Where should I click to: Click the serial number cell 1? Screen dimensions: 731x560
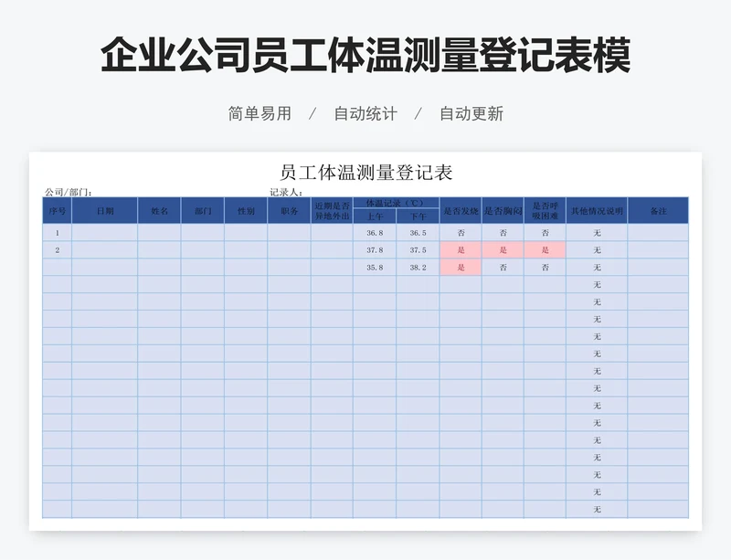pyautogui.click(x=57, y=233)
